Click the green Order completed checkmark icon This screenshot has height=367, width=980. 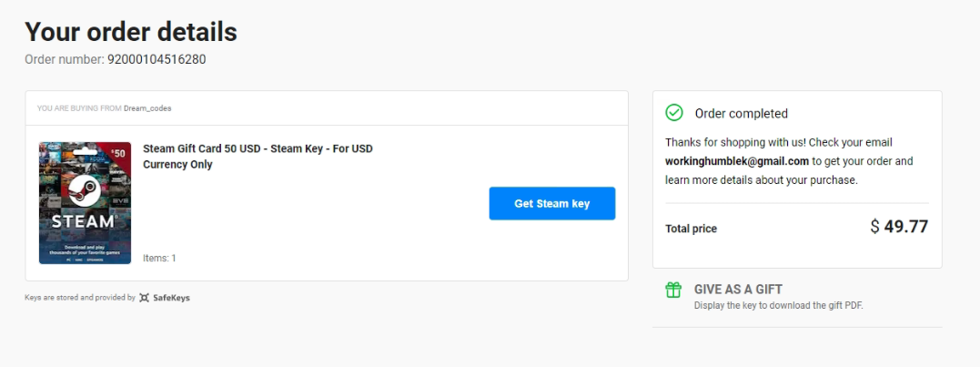point(674,113)
